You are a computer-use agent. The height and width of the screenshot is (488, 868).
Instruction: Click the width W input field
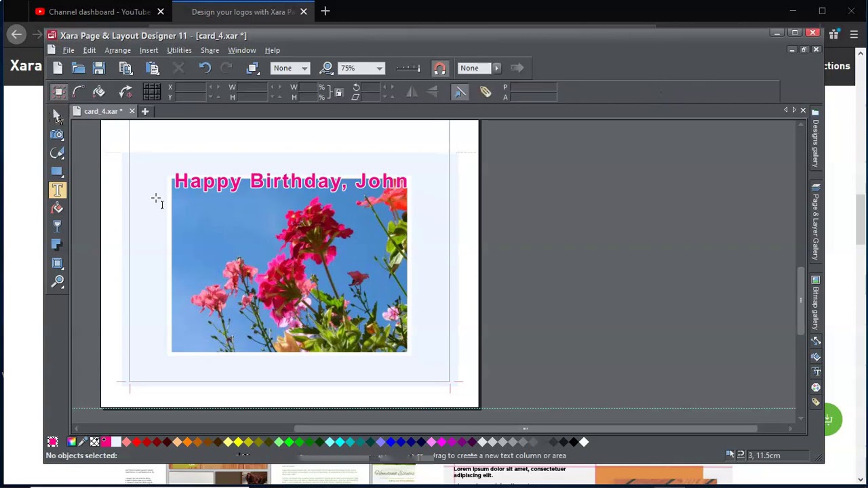point(253,87)
